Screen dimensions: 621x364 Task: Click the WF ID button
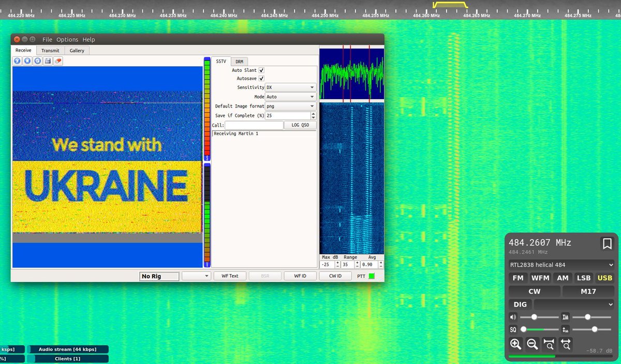click(x=300, y=276)
